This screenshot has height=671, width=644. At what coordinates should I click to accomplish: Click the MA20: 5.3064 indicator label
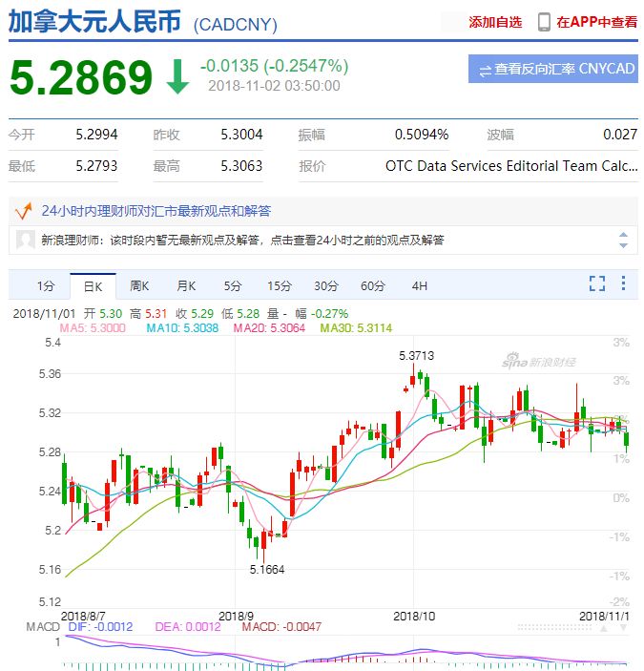[269, 328]
